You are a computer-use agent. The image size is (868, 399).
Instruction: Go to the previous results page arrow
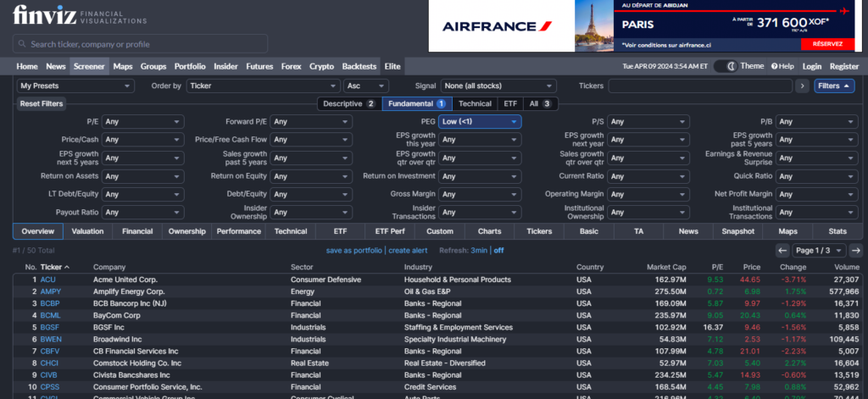pyautogui.click(x=782, y=251)
